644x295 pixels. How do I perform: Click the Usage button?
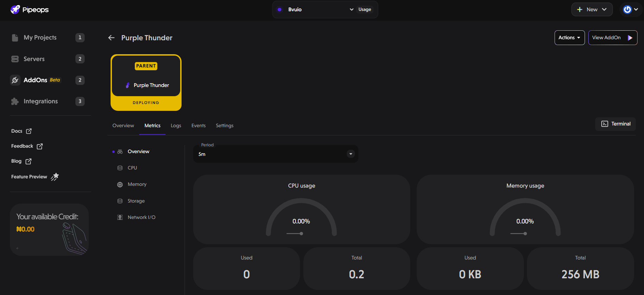[365, 10]
